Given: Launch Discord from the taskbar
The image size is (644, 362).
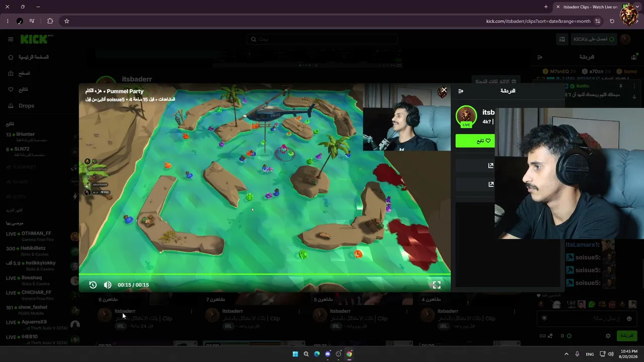Looking at the screenshot, I should 328,354.
